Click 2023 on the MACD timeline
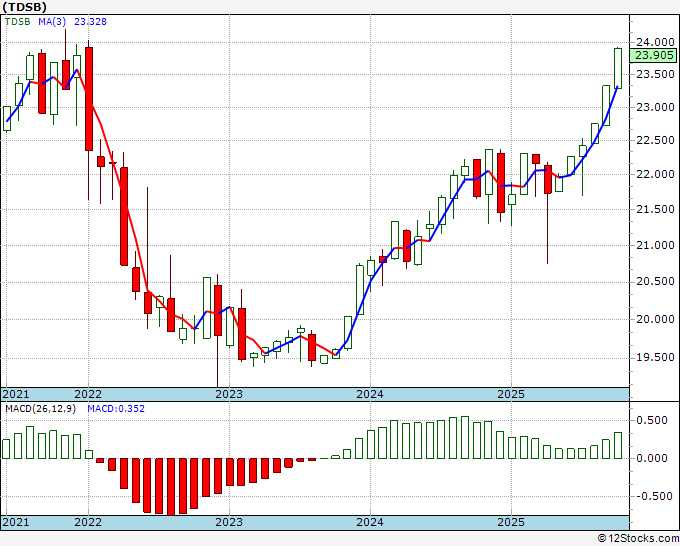 click(x=229, y=522)
